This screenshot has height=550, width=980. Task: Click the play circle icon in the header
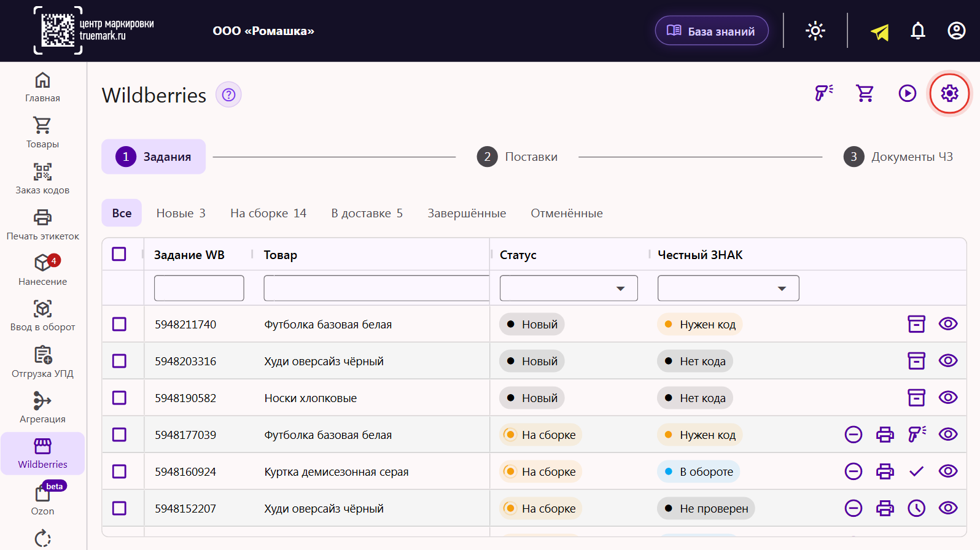pyautogui.click(x=907, y=93)
